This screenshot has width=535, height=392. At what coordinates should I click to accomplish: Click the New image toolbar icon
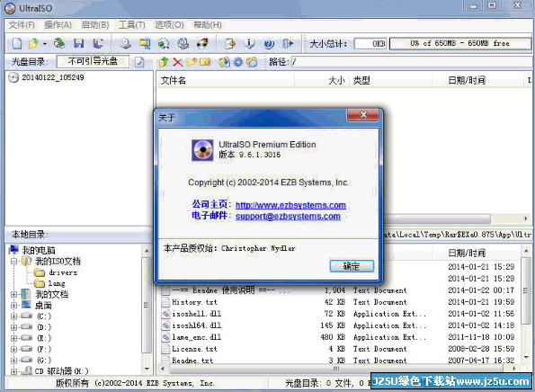(17, 44)
